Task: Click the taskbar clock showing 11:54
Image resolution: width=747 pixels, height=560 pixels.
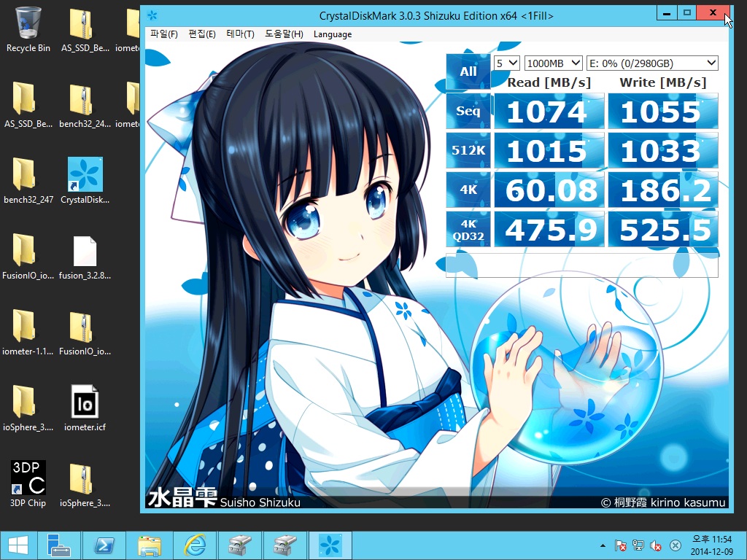Action: (712, 545)
